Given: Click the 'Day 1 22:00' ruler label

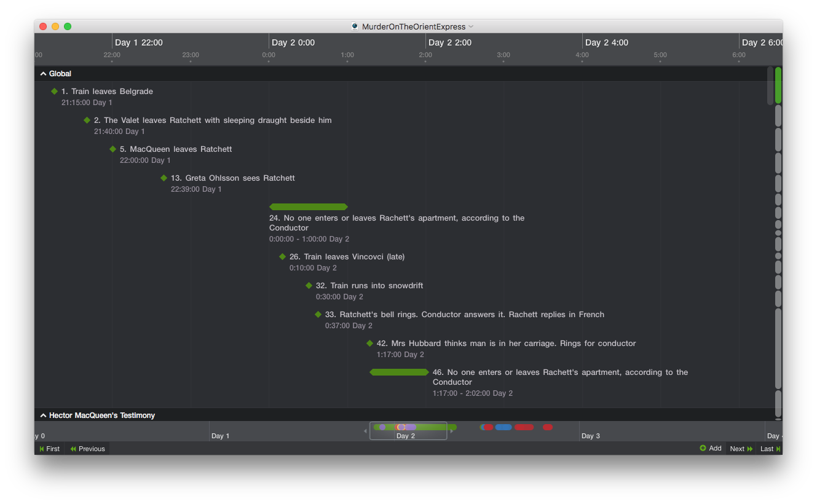Looking at the screenshot, I should click(x=139, y=42).
